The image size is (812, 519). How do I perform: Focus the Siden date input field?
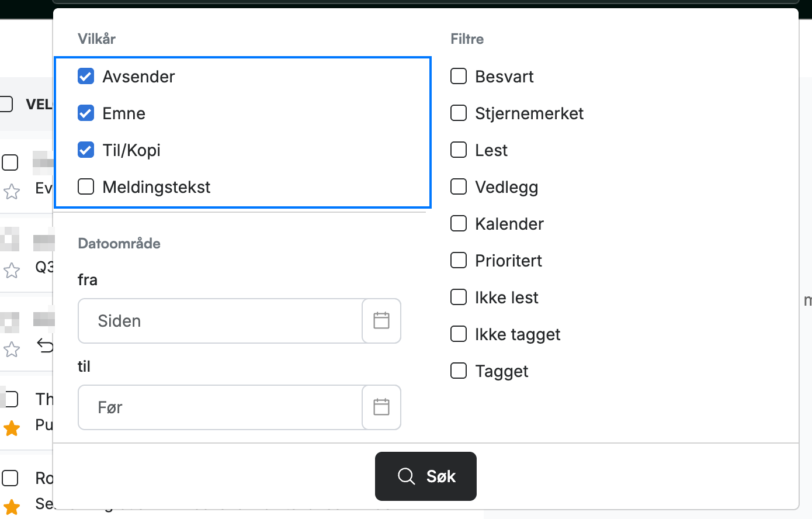tap(220, 321)
